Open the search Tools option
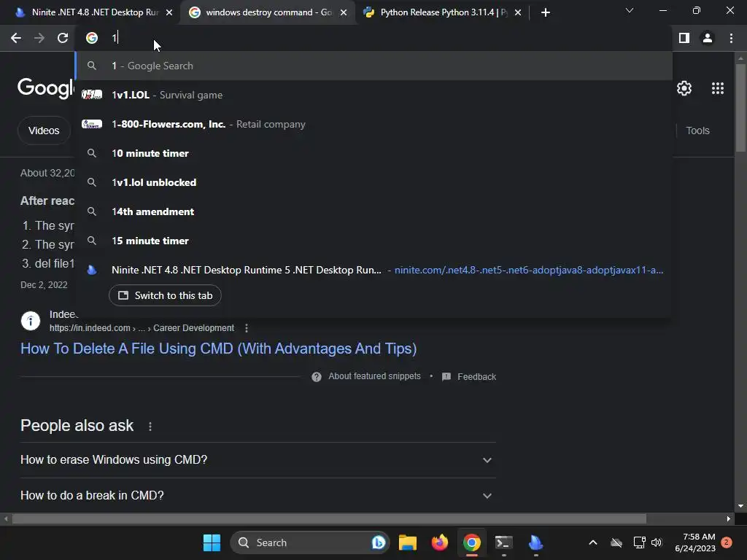747x560 pixels. click(697, 131)
